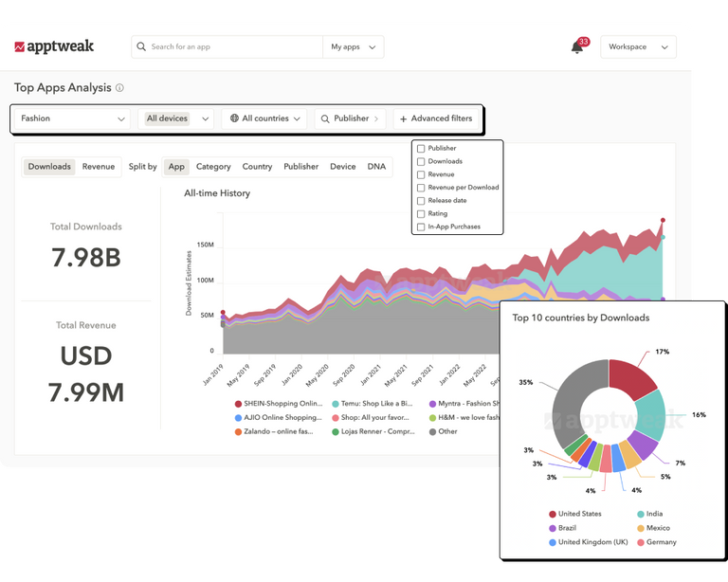Click the red 17% donut segment
The height and width of the screenshot is (582, 728).
point(630,377)
